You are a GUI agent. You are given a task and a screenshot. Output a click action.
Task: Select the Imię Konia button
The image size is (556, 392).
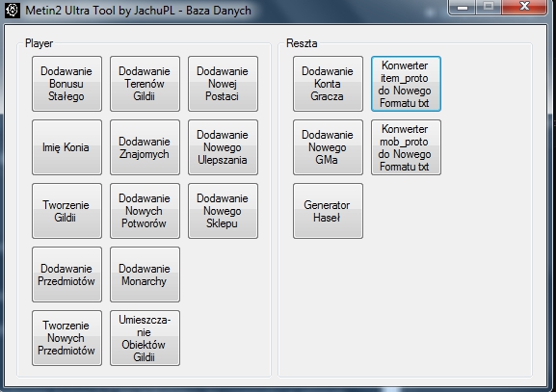click(x=66, y=147)
